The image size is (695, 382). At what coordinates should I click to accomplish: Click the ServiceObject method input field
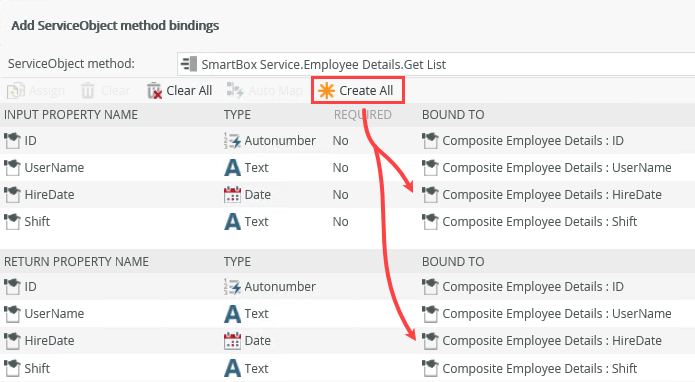pyautogui.click(x=436, y=64)
